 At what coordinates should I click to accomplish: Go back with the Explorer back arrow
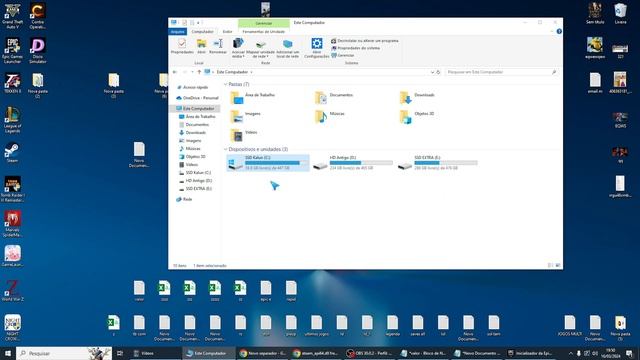point(175,72)
